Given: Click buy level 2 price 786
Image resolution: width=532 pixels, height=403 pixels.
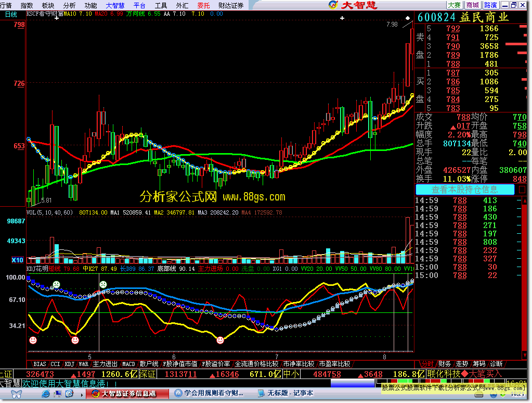Looking at the screenshot, I should pos(453,82).
